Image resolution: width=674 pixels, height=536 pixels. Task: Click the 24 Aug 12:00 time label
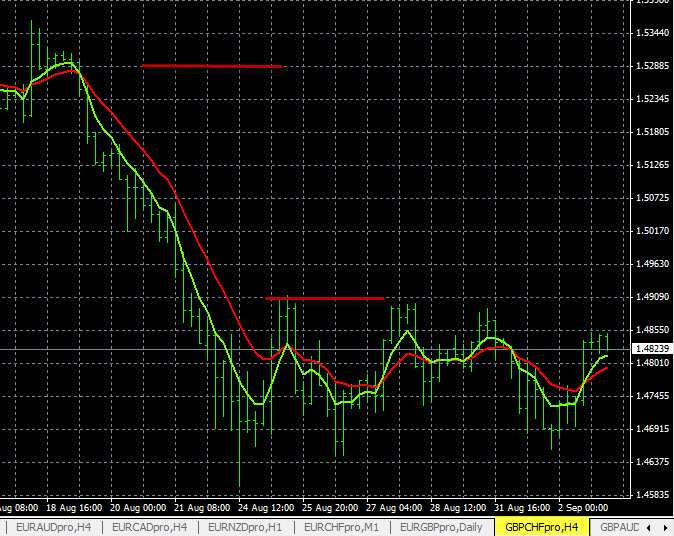tap(266, 508)
